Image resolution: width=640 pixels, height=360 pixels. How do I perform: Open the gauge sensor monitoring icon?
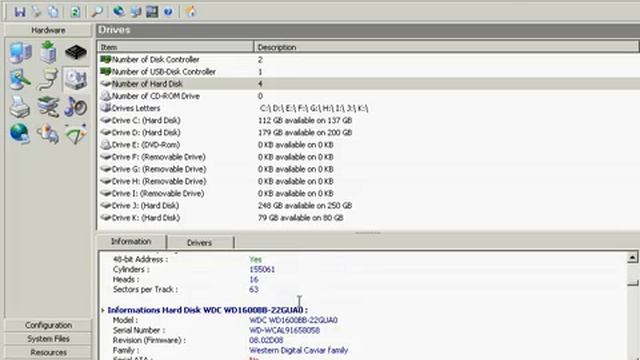[x=76, y=134]
